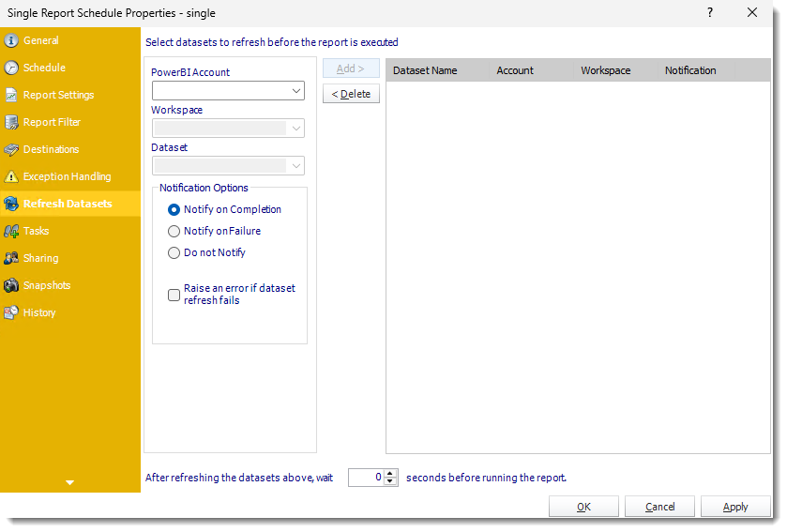The height and width of the screenshot is (532, 787).
Task: Click the Snapshots camera icon
Action: (11, 285)
